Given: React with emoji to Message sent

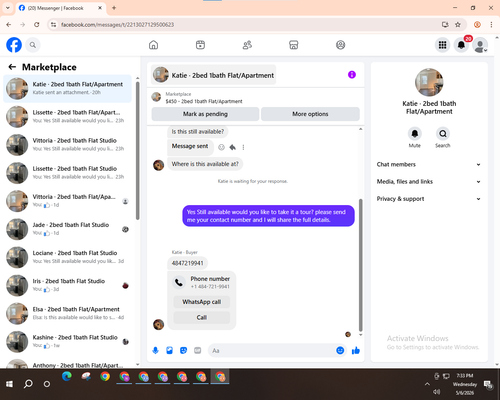Looking at the screenshot, I should tap(221, 147).
